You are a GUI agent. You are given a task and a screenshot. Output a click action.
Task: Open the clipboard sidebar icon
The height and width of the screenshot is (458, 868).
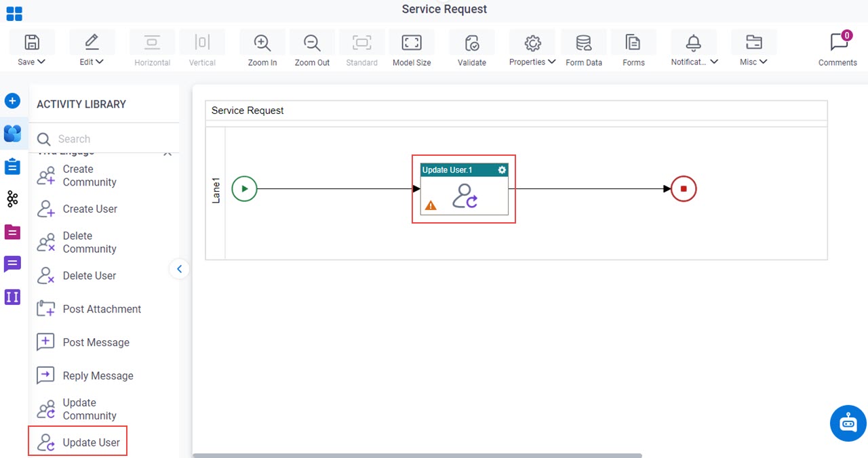click(12, 166)
